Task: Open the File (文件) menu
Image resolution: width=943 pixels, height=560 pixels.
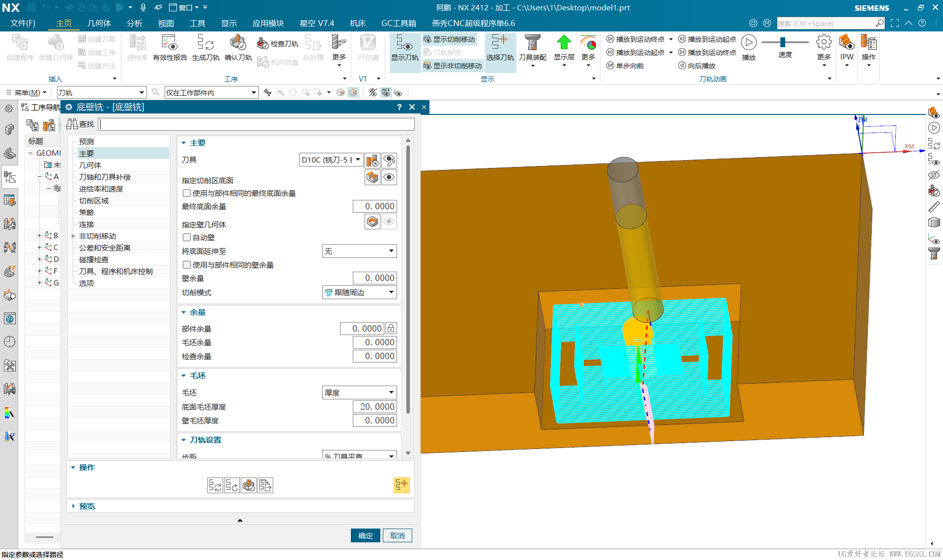Action: (x=23, y=23)
